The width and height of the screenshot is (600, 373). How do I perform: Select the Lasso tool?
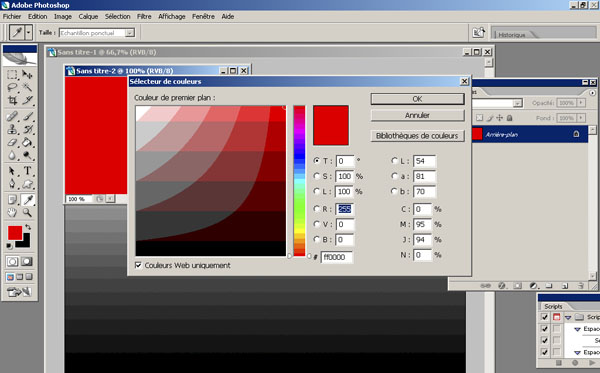tap(12, 88)
